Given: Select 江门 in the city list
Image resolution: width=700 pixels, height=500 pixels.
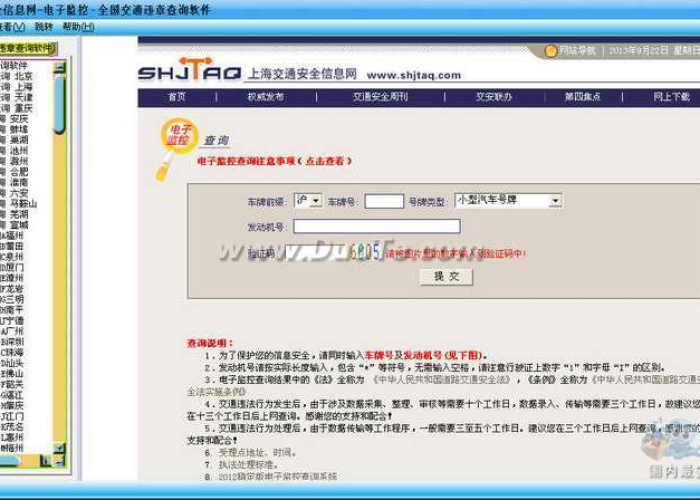Looking at the screenshot, I should (13, 417).
